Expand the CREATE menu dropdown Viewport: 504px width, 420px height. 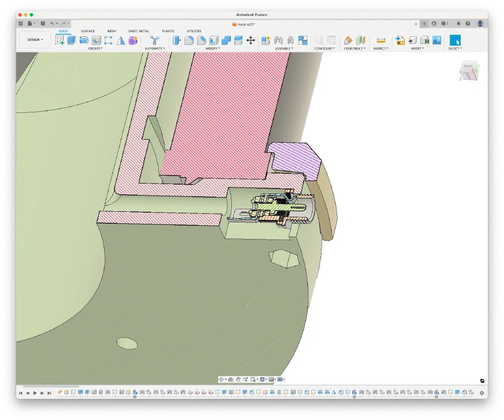(x=95, y=48)
